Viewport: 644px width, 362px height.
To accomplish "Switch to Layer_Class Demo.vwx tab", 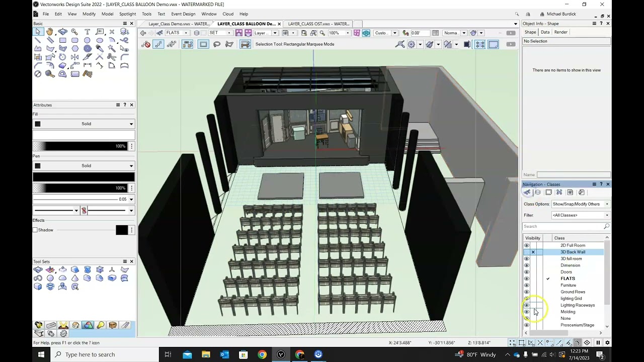I will coord(179,24).
